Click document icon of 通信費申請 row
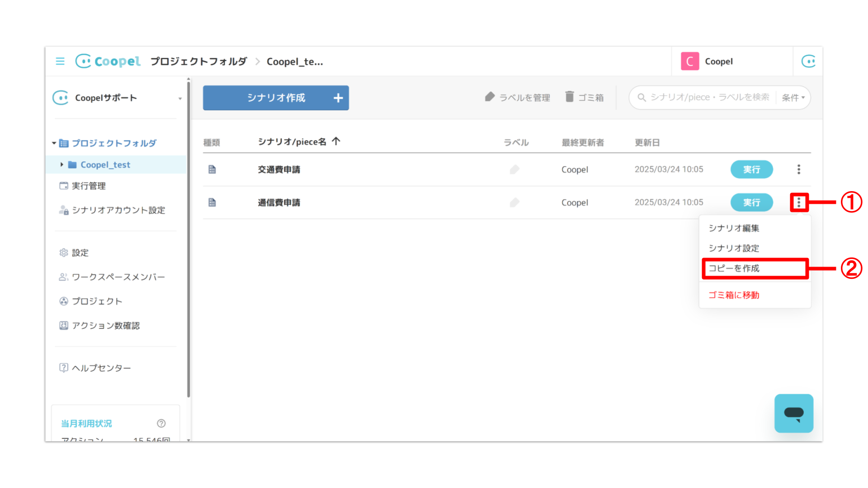This screenshot has height=488, width=868. pos(212,202)
